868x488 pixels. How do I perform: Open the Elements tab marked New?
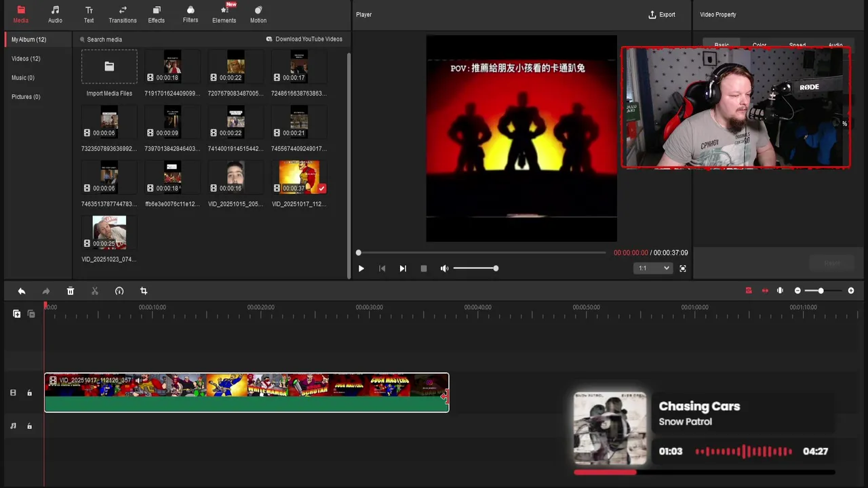(x=224, y=14)
